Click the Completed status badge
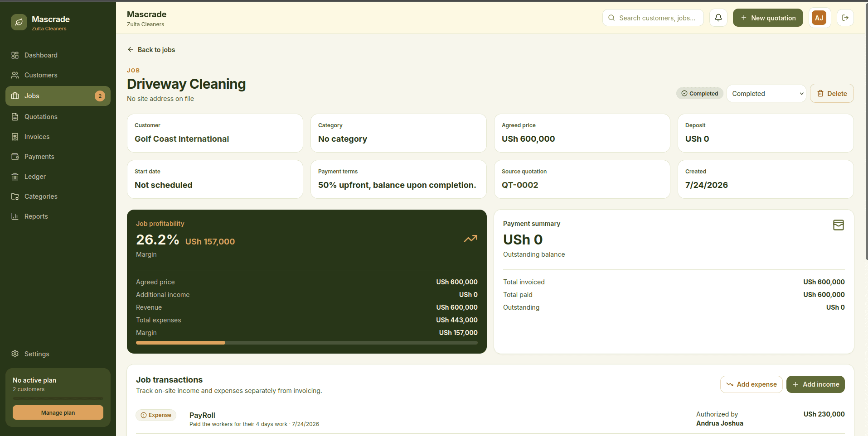The width and height of the screenshot is (868, 436). 700,93
